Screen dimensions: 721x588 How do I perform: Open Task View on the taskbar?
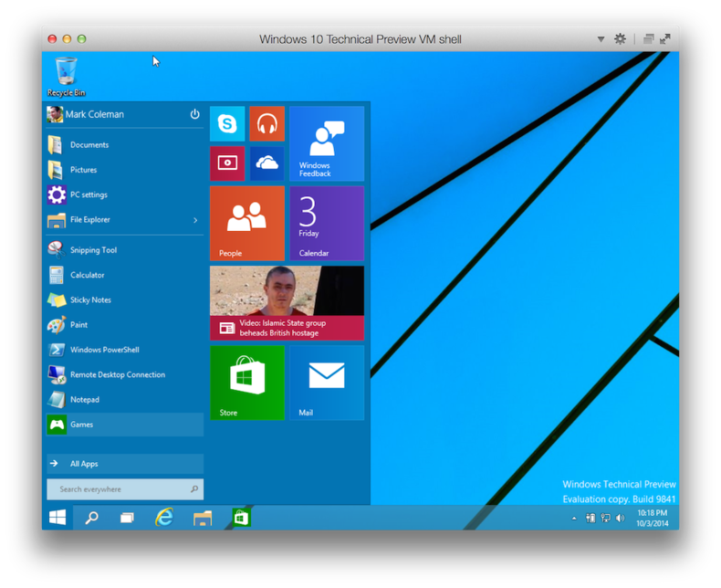coord(127,518)
